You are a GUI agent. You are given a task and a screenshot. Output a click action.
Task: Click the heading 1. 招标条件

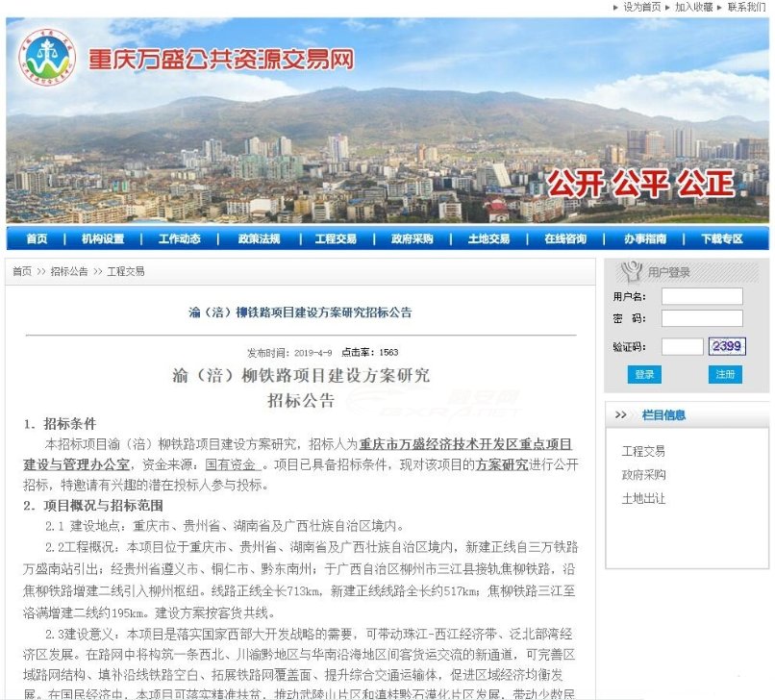coord(60,424)
